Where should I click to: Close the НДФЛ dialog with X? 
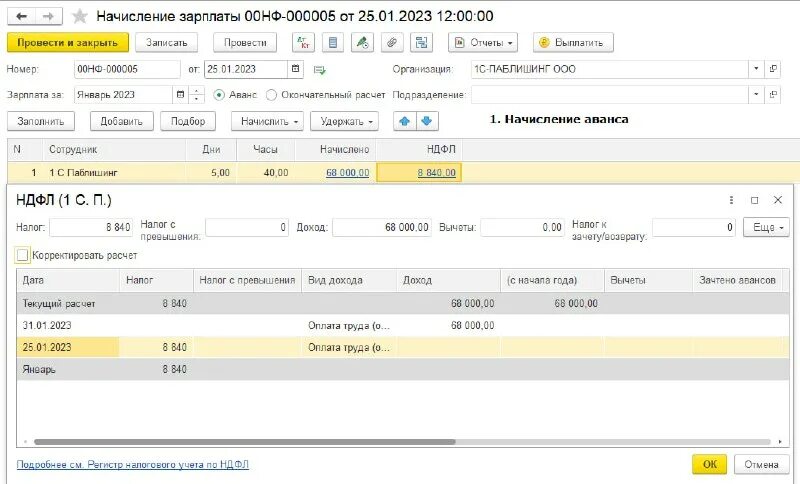[x=778, y=200]
